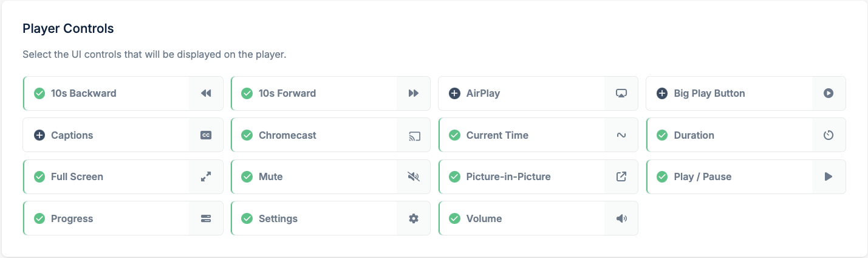
Task: Click the Current Time tilde icon
Action: click(621, 135)
